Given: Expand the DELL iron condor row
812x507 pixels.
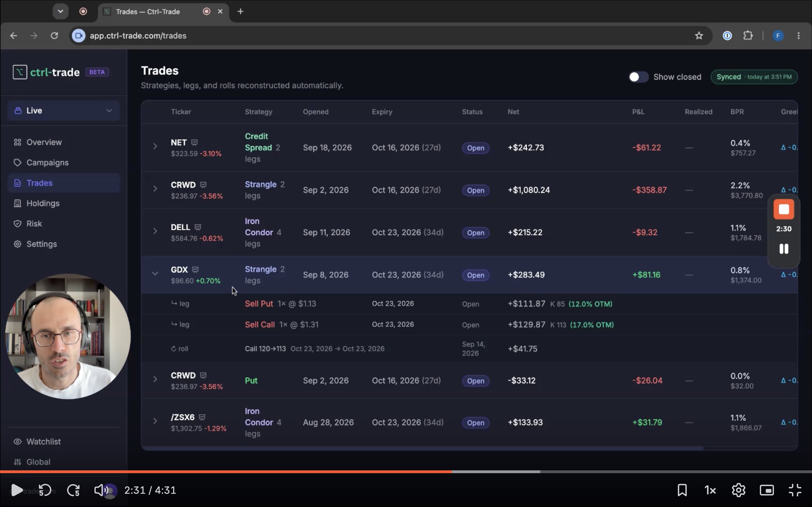Looking at the screenshot, I should pos(155,231).
